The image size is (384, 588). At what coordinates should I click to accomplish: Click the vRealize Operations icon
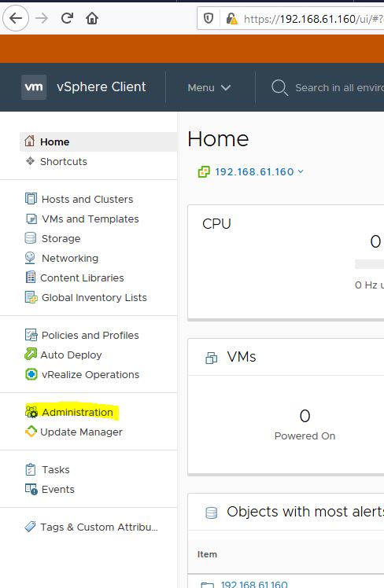[x=31, y=374]
